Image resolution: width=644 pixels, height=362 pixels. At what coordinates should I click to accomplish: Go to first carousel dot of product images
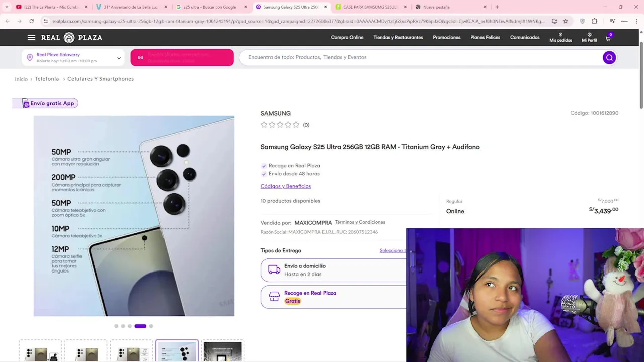pyautogui.click(x=116, y=326)
